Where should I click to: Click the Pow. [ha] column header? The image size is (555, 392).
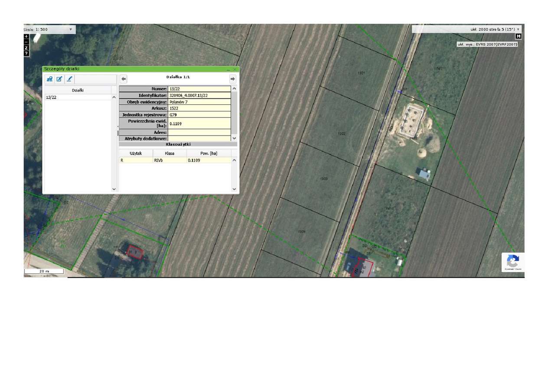point(209,153)
